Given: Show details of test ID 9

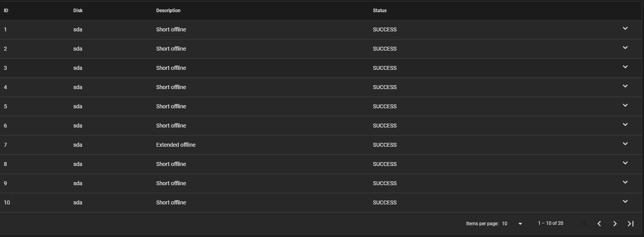Looking at the screenshot, I should coord(625,182).
